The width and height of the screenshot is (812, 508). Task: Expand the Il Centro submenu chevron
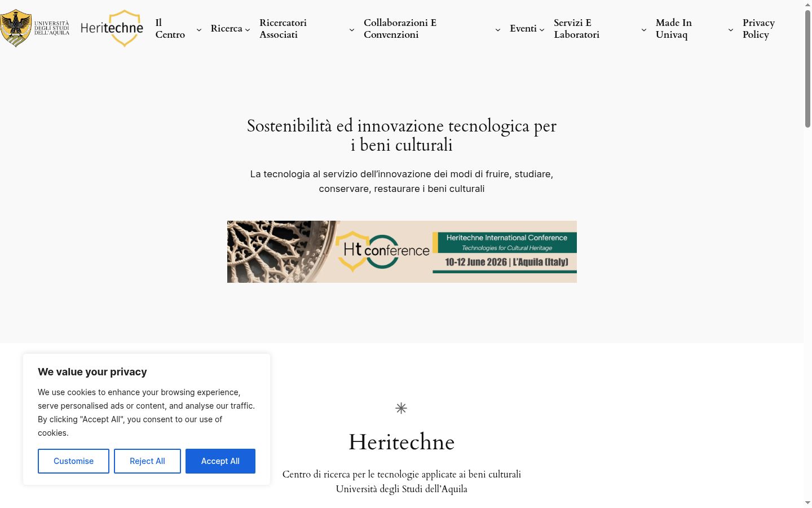[x=198, y=29]
